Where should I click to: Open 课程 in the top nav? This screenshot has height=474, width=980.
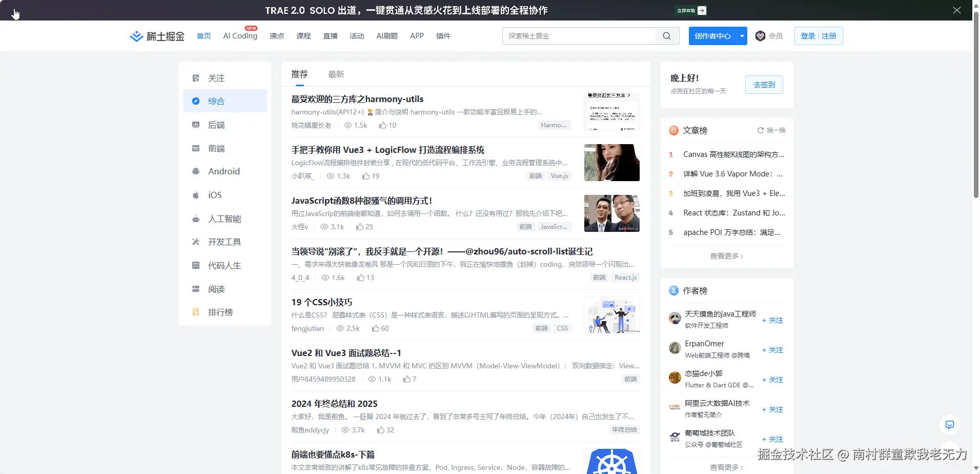(303, 36)
